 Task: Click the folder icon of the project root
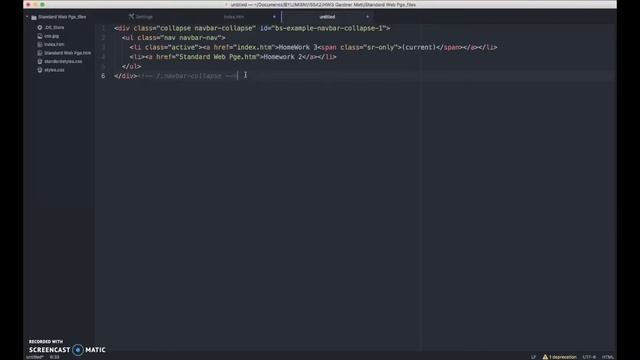tap(34, 17)
